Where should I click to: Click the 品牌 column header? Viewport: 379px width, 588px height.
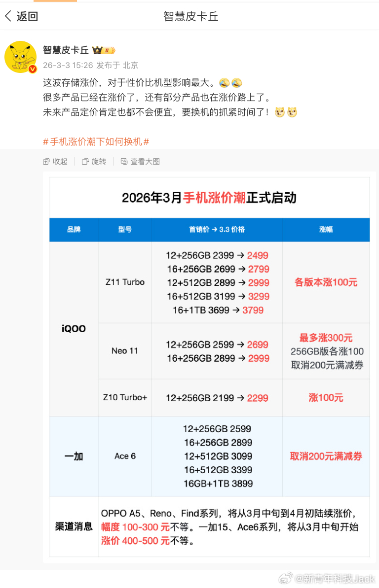coord(74,230)
